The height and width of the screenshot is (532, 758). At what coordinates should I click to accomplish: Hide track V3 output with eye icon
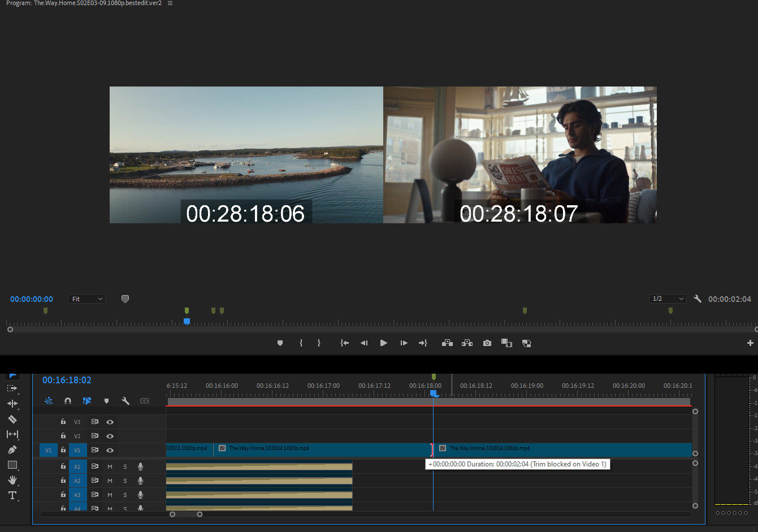coord(110,422)
